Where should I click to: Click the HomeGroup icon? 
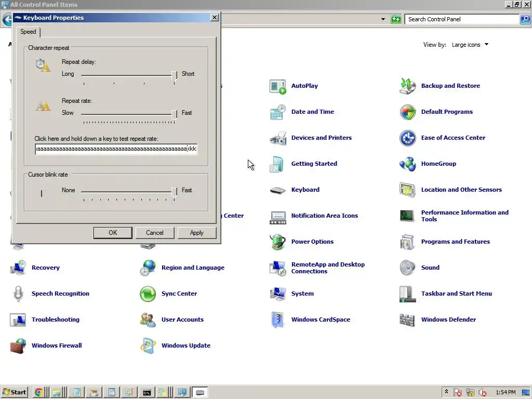click(x=407, y=164)
